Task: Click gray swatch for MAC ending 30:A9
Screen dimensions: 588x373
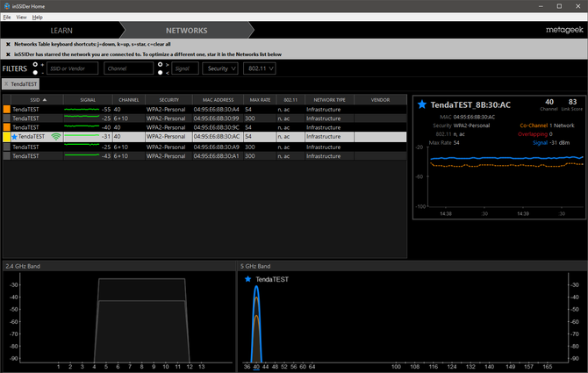Action: (7, 147)
